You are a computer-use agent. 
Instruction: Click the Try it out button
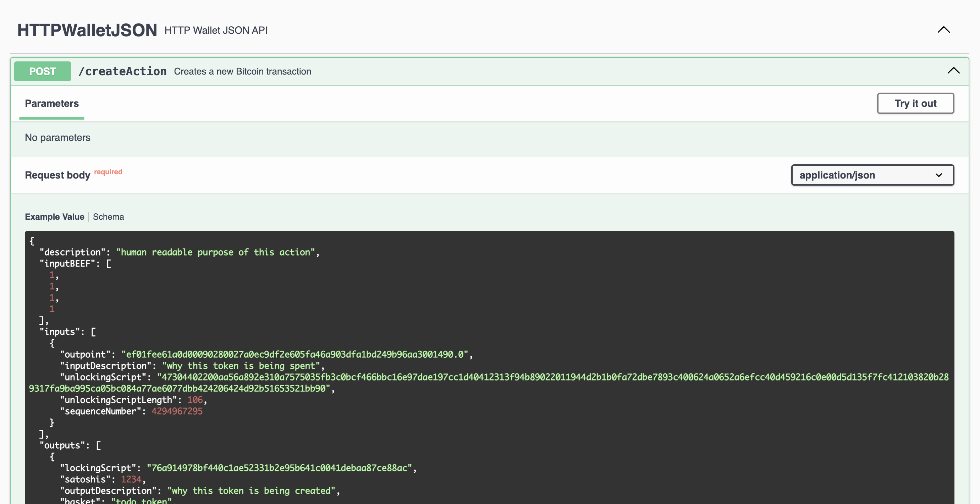pyautogui.click(x=915, y=103)
